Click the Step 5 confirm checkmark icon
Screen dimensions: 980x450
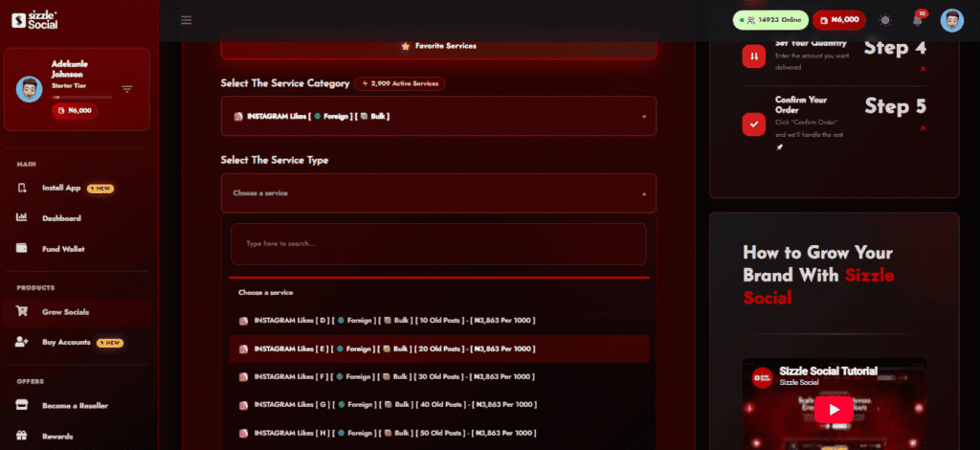pyautogui.click(x=754, y=124)
